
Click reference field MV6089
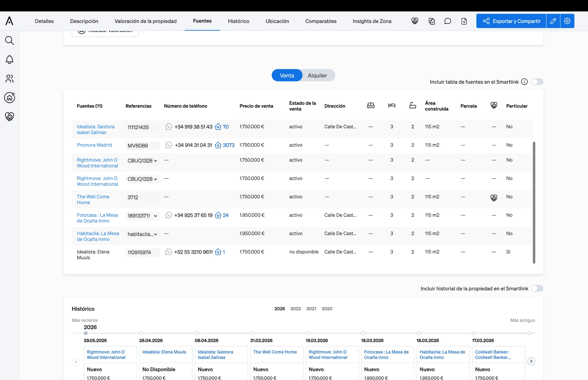[x=143, y=146]
